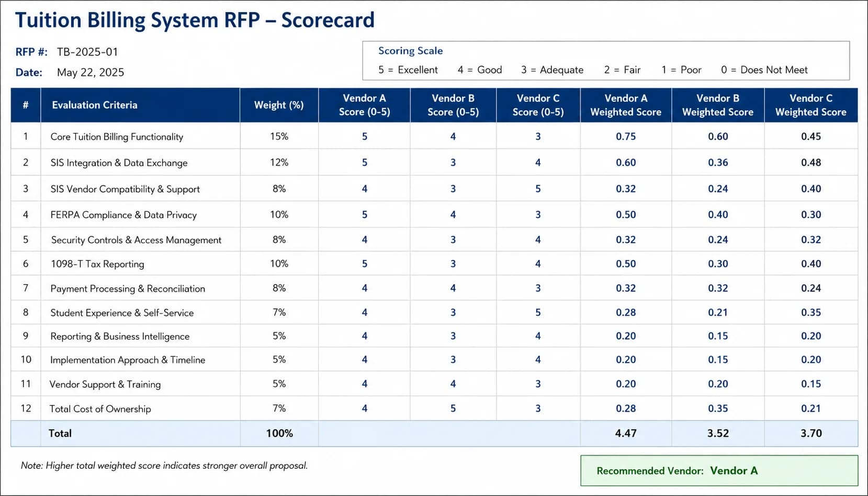Click the note about higher total weighted score
868x496 pixels.
coord(164,465)
